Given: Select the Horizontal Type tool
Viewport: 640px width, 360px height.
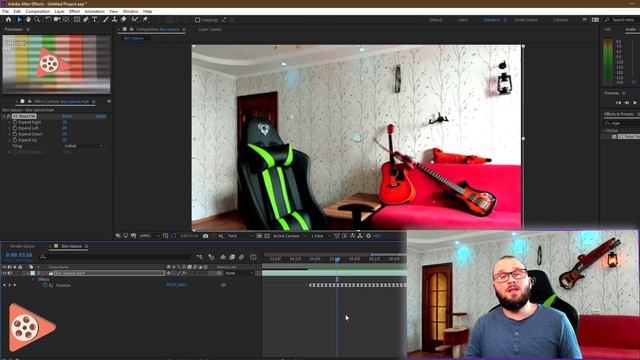Looking at the screenshot, I should [x=95, y=19].
